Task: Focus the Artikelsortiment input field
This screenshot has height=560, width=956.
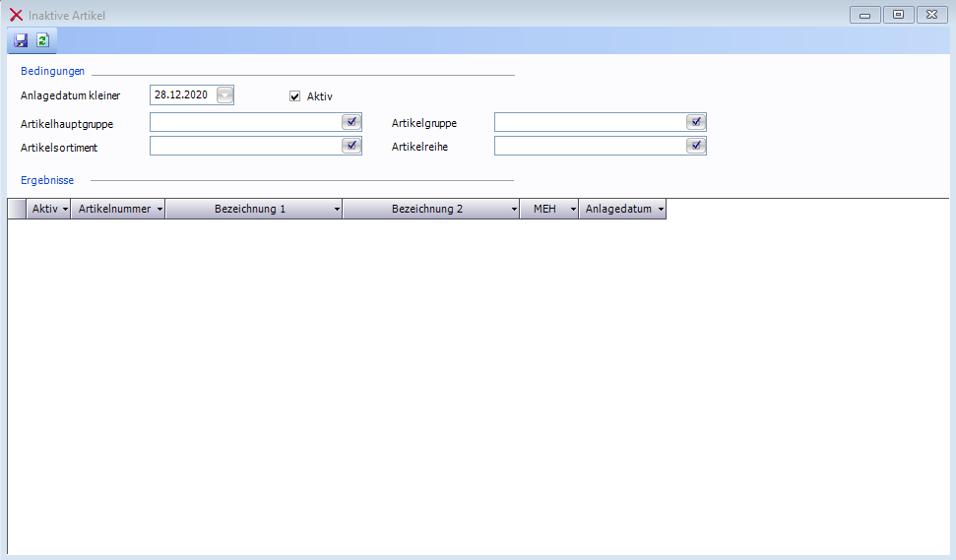Action: point(244,146)
